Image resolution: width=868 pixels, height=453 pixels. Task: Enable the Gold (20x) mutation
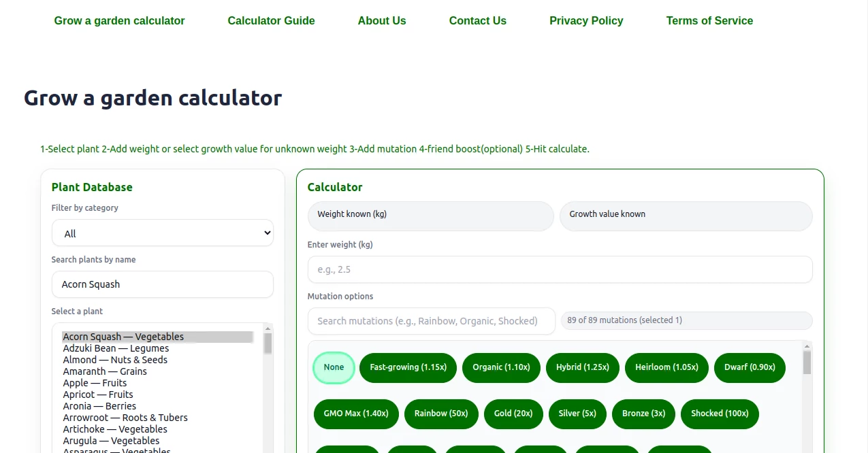pos(513,414)
